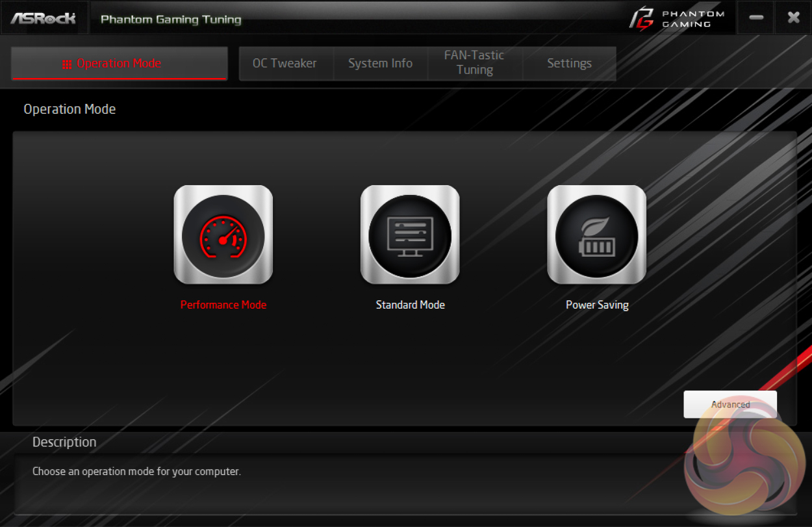Click 'Choose an operation mode for your computer.' text

(136, 472)
